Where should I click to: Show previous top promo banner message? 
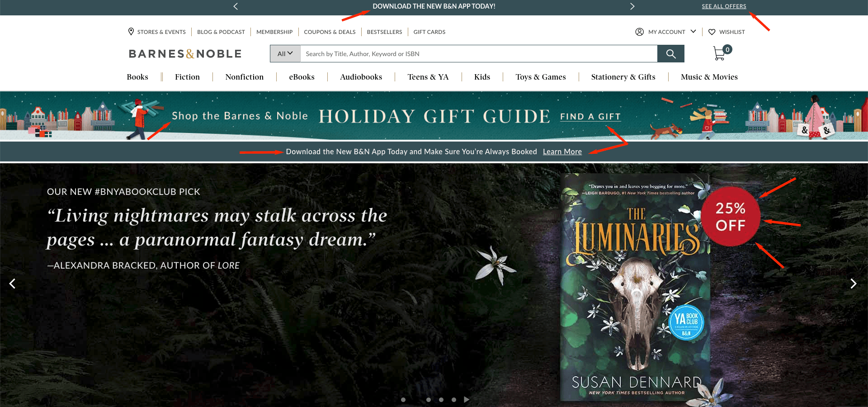(236, 6)
